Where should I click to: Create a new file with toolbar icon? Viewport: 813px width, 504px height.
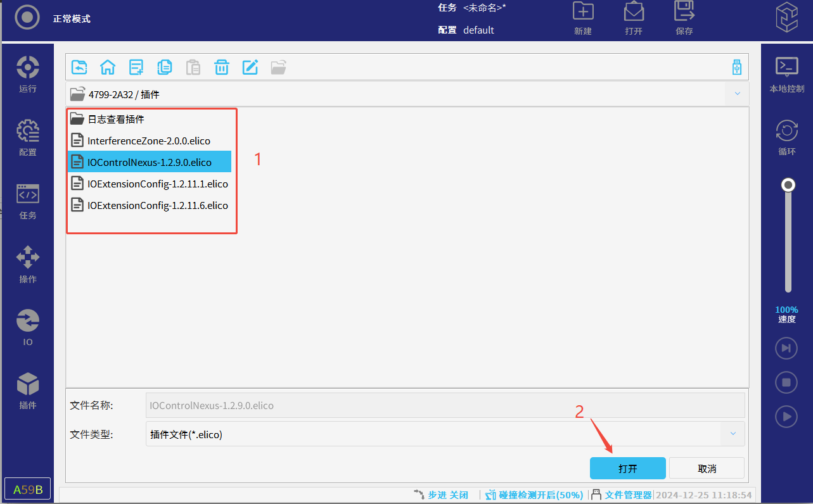coord(136,67)
